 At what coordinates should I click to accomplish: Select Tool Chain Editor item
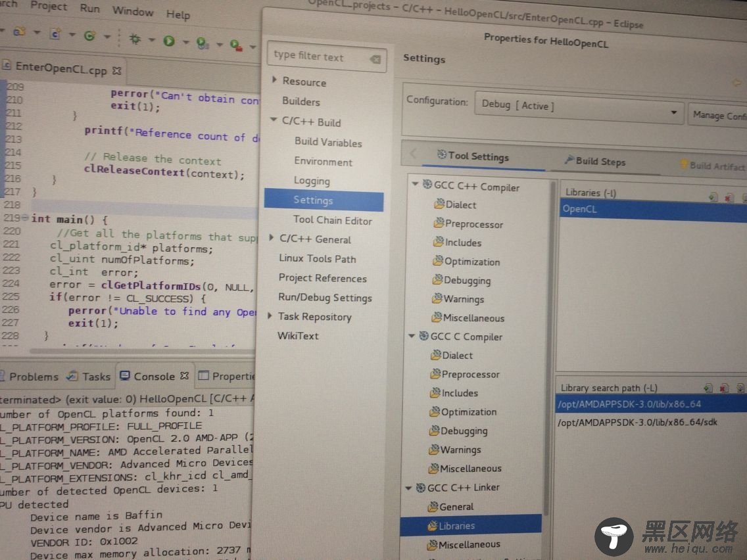(x=333, y=220)
